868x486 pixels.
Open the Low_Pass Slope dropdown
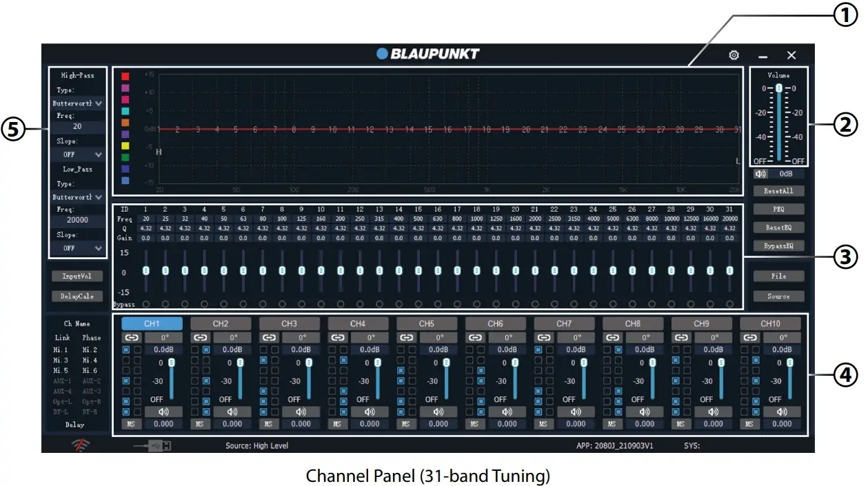[x=78, y=248]
